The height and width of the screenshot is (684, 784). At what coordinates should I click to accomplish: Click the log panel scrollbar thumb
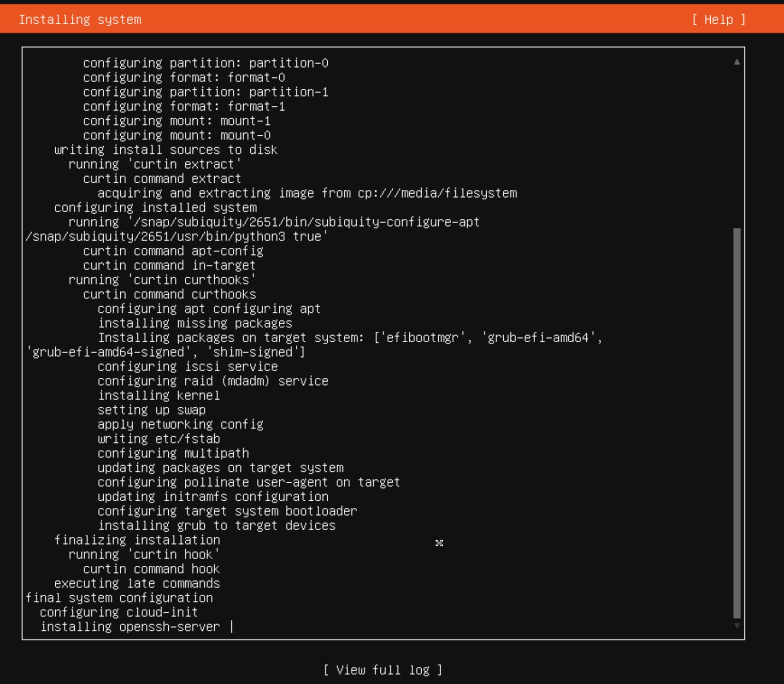coord(737,423)
